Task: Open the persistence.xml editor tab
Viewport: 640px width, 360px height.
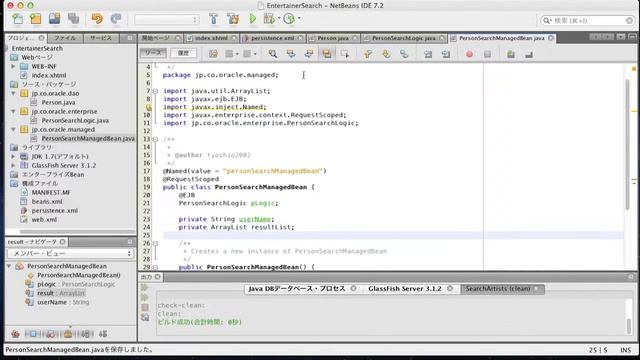Action: coord(272,38)
